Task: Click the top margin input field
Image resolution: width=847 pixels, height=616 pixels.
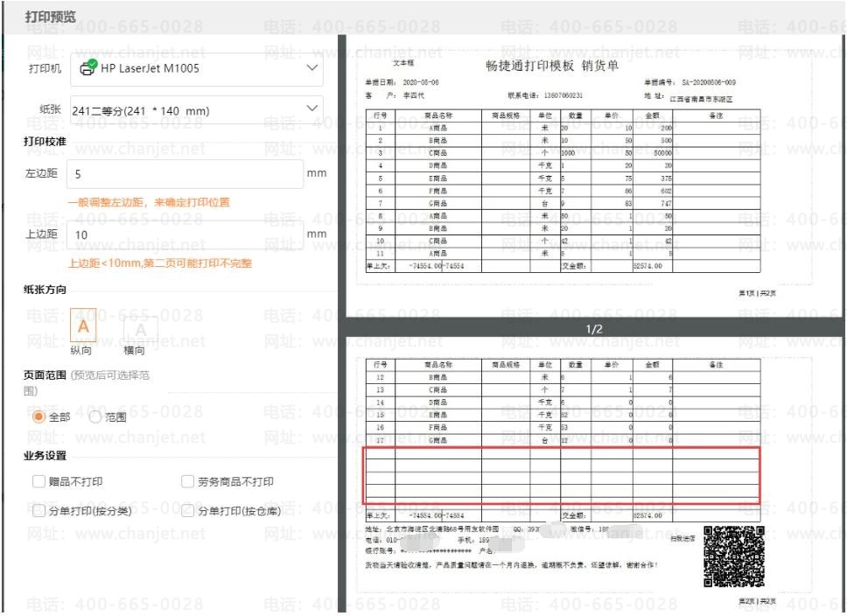Action: point(185,234)
